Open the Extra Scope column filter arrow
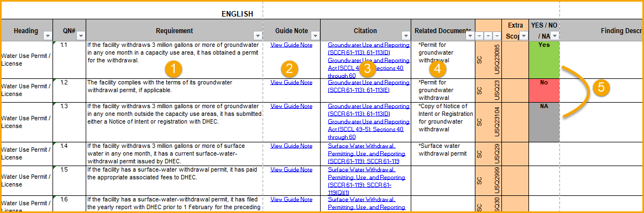This screenshot has width=644, height=213. 523,36
